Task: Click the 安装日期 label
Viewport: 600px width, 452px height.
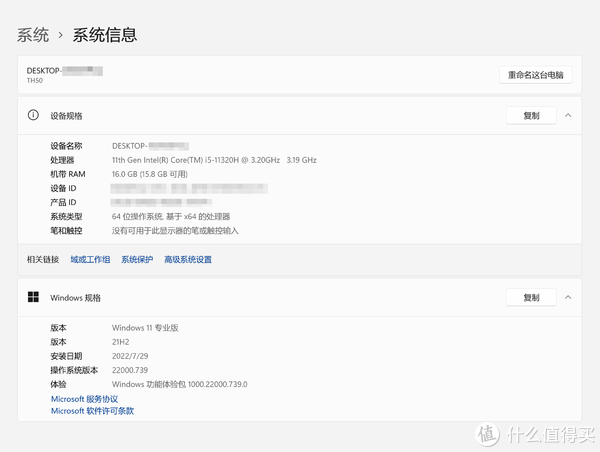Action: [66, 356]
